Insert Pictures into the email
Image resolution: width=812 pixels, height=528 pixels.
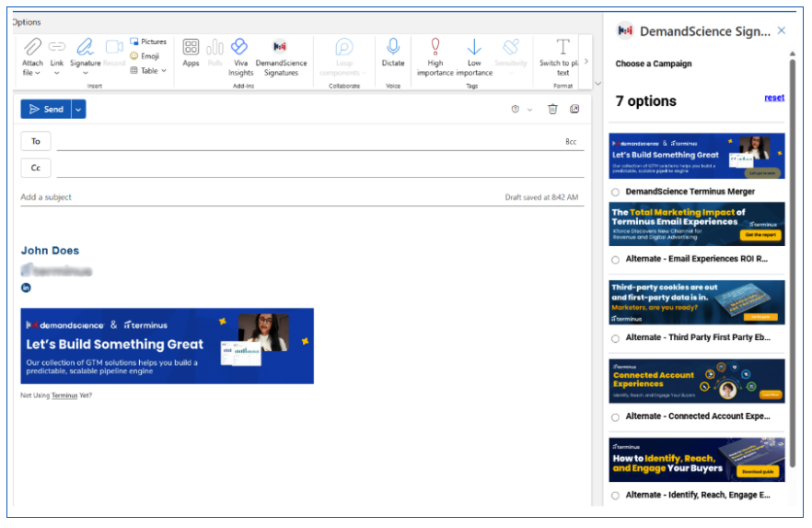[x=148, y=41]
